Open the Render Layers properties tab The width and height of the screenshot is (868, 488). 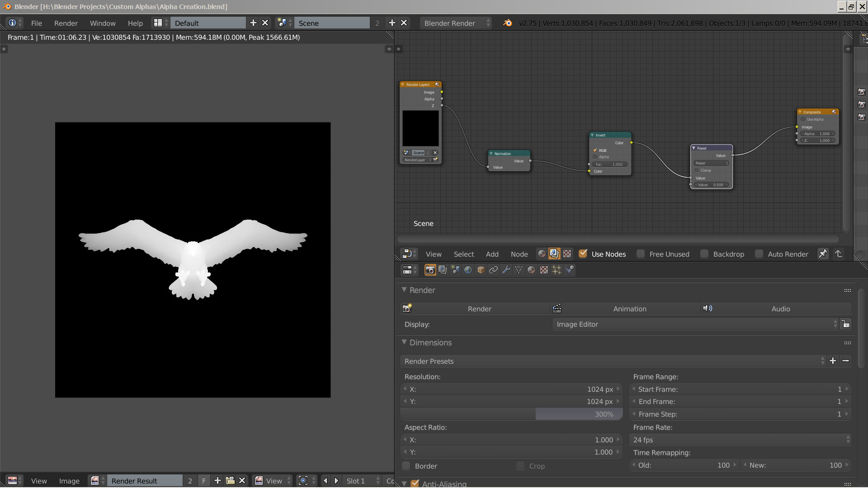tap(443, 270)
